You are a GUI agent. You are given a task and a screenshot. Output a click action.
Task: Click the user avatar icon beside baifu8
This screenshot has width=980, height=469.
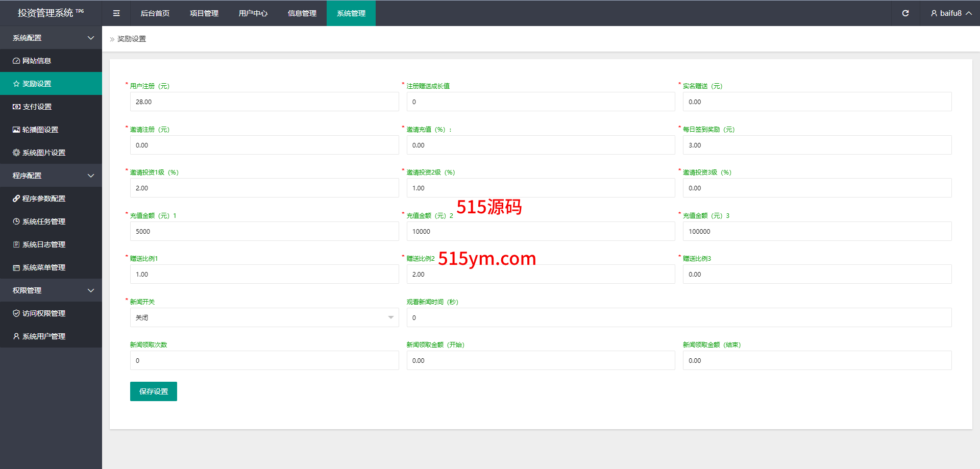point(934,13)
